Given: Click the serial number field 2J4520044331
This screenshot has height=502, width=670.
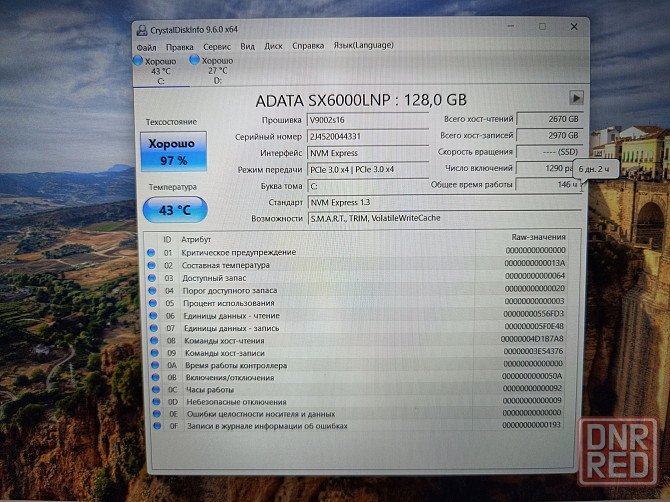Looking at the screenshot, I should 367,136.
